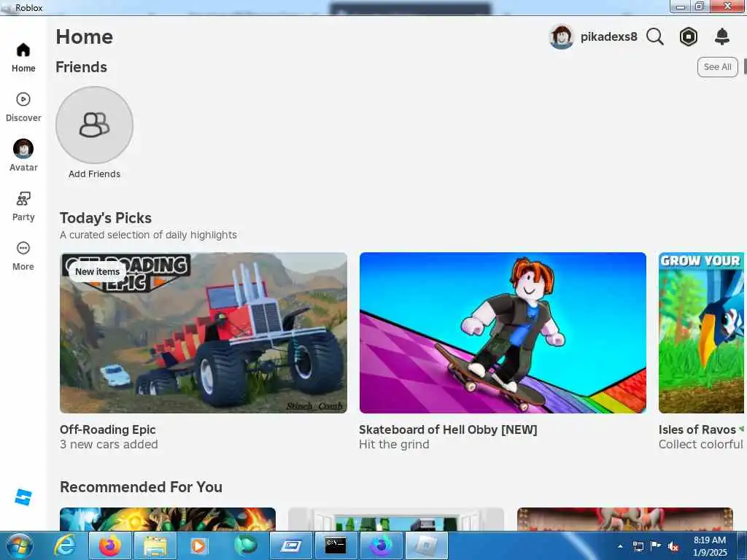Viewport: 747px width, 560px height.
Task: Open Windows Media Player from the taskbar
Action: point(198,545)
